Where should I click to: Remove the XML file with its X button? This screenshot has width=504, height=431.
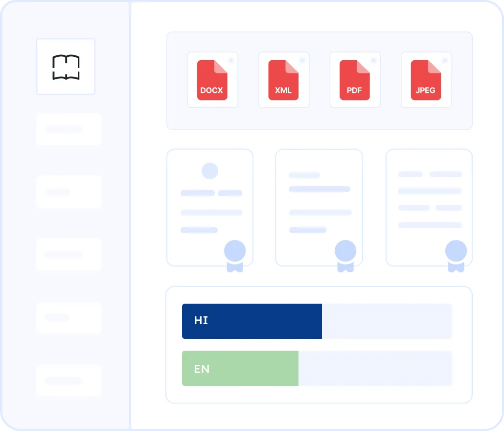click(x=302, y=60)
